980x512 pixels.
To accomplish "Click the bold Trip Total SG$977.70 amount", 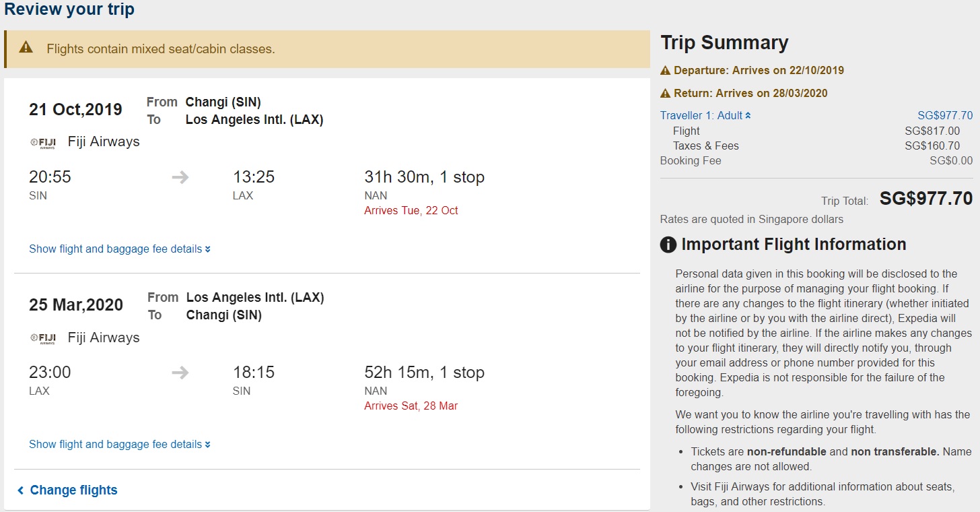I will (x=925, y=199).
